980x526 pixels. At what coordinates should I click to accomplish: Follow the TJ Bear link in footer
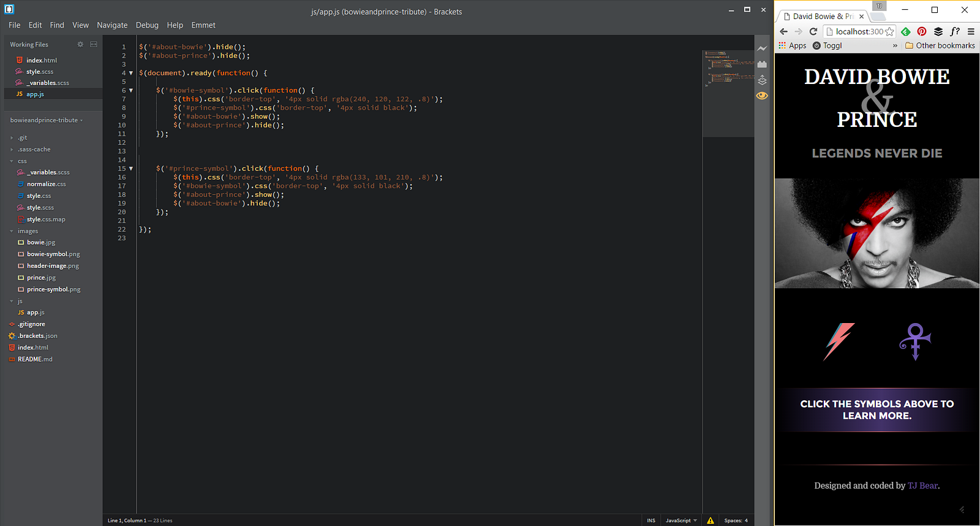(922, 486)
